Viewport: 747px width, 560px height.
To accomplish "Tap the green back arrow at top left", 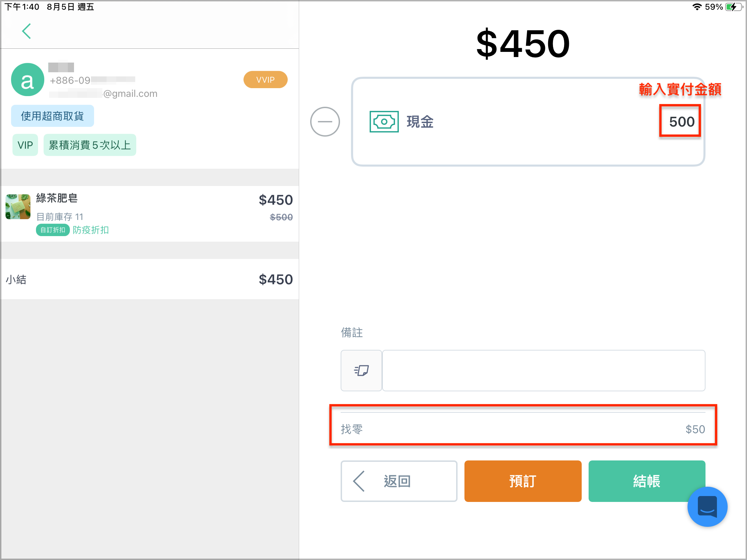I will click(x=27, y=31).
